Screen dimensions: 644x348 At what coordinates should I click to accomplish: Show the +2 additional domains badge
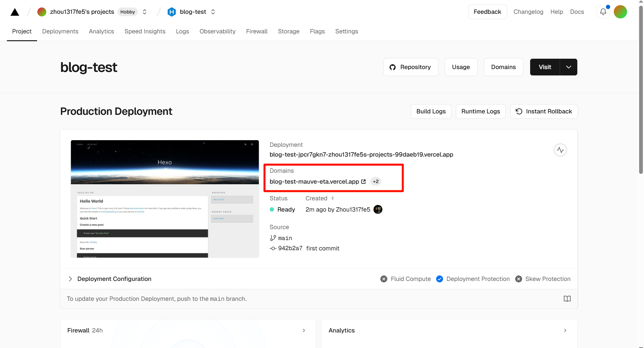[376, 182]
